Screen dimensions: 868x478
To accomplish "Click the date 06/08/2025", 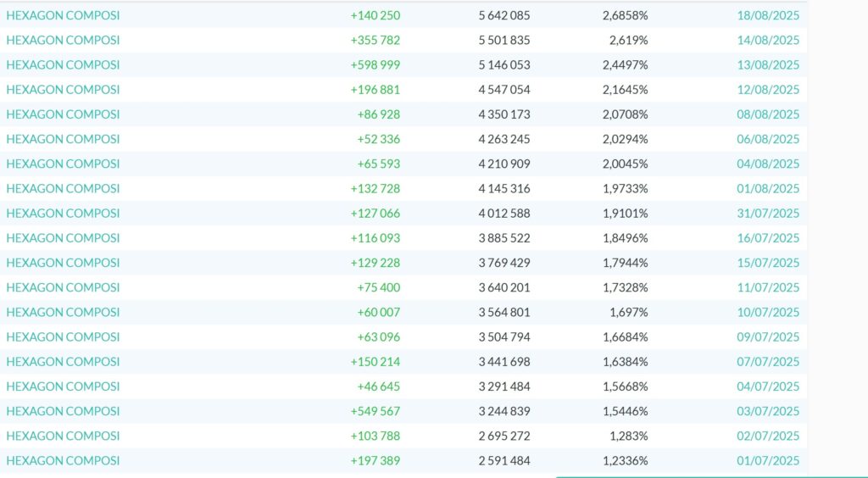I will (x=768, y=139).
